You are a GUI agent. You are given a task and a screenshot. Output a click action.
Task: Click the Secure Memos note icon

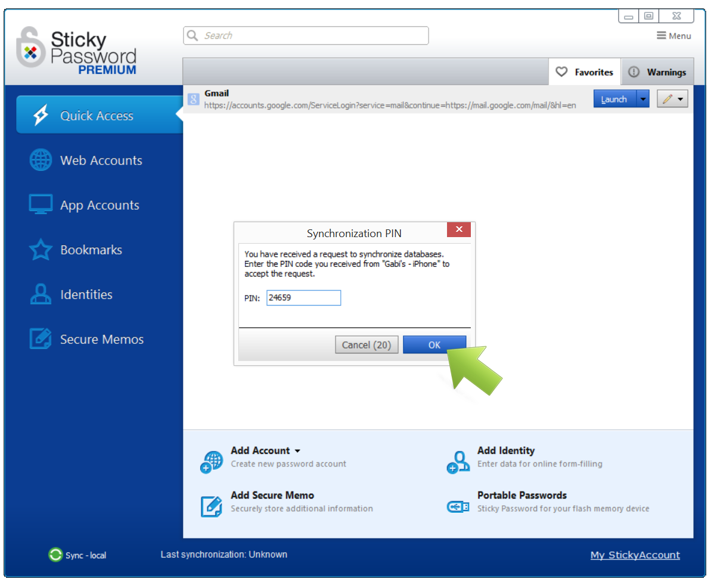(x=41, y=339)
